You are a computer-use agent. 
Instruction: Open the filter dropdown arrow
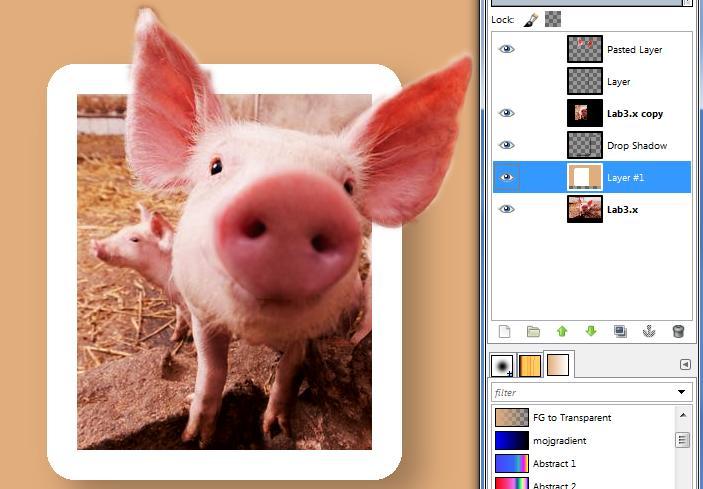(x=681, y=392)
